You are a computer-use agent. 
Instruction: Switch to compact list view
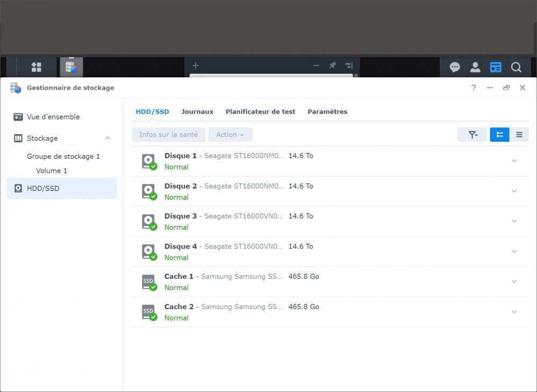[519, 135]
